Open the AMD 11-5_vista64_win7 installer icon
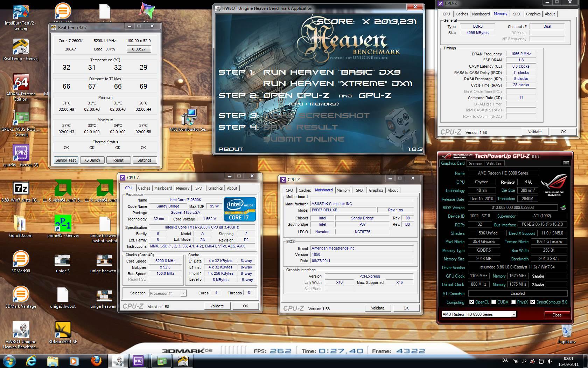The width and height of the screenshot is (588, 368). [x=63, y=191]
